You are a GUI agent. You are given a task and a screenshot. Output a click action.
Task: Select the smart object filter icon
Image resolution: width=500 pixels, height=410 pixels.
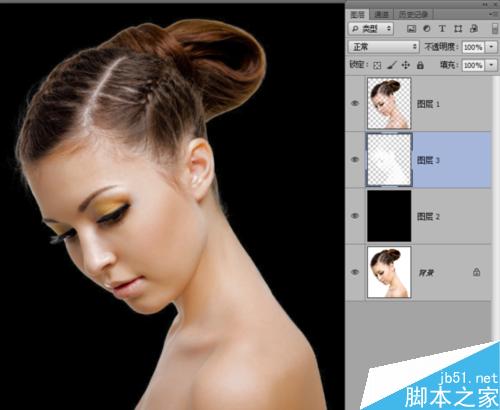click(474, 29)
